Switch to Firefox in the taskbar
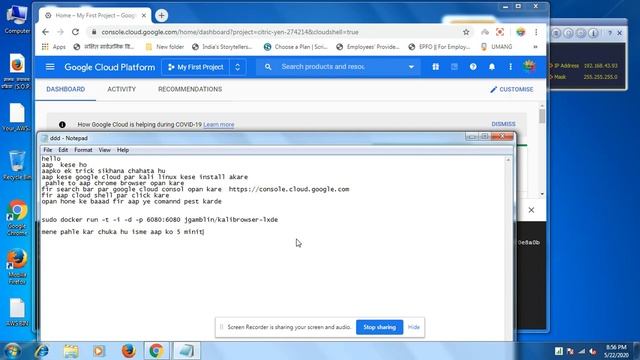This screenshot has width=640, height=360. pos(128,351)
